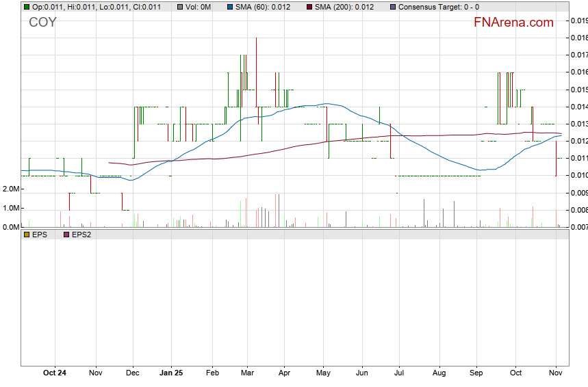Click the gold EPS legend swatch

click(26, 234)
